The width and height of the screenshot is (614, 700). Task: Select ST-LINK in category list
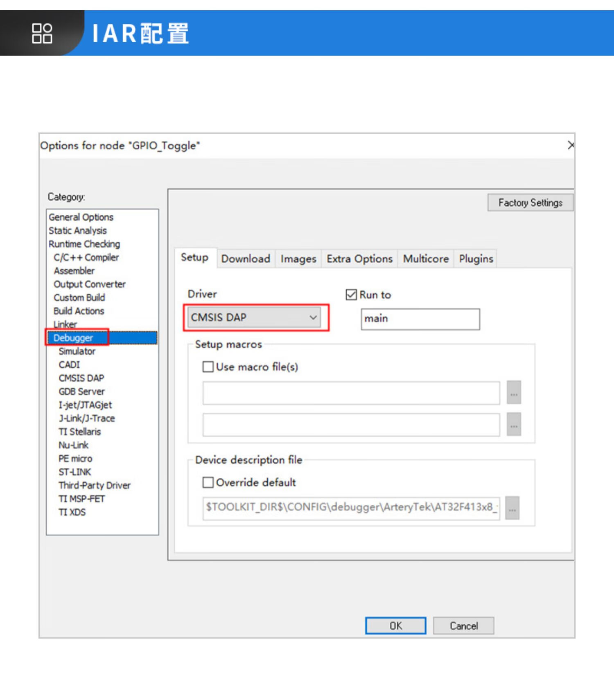click(75, 472)
